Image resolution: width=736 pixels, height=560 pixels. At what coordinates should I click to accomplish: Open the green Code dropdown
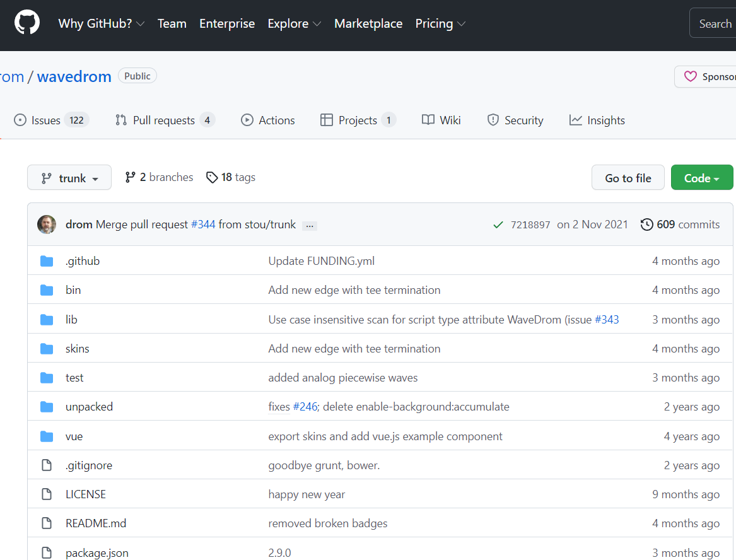pyautogui.click(x=701, y=178)
